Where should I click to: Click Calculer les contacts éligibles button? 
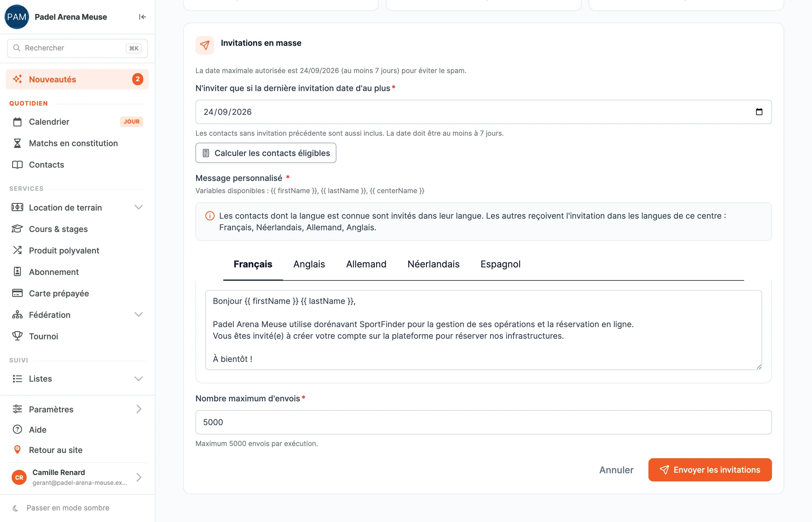(x=266, y=153)
